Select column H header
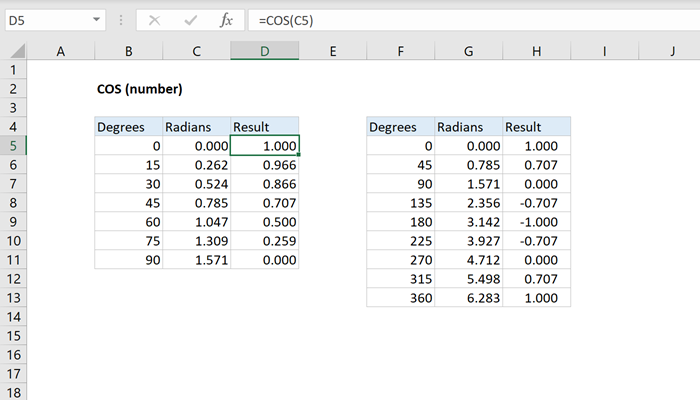 pos(537,51)
